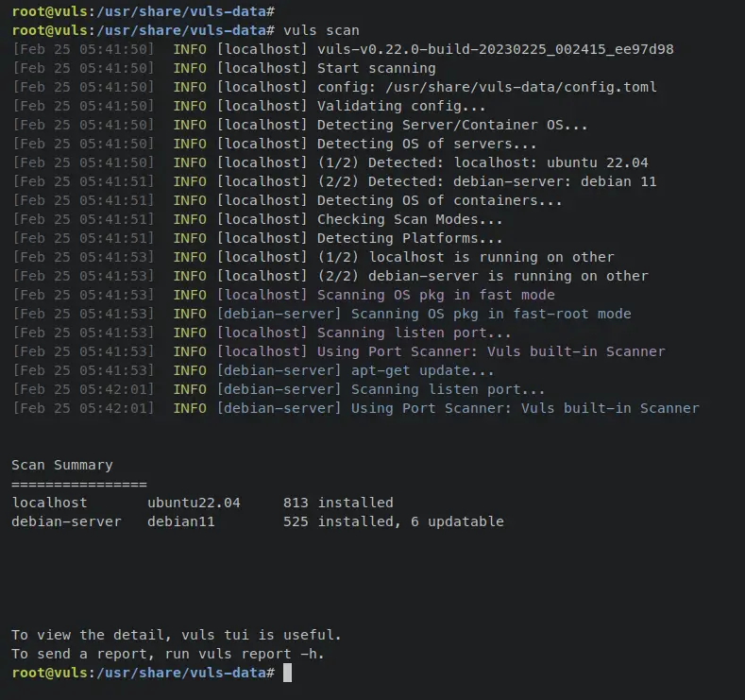Click the 'vuls scan' command text
The width and height of the screenshot is (745, 700).
(x=321, y=30)
